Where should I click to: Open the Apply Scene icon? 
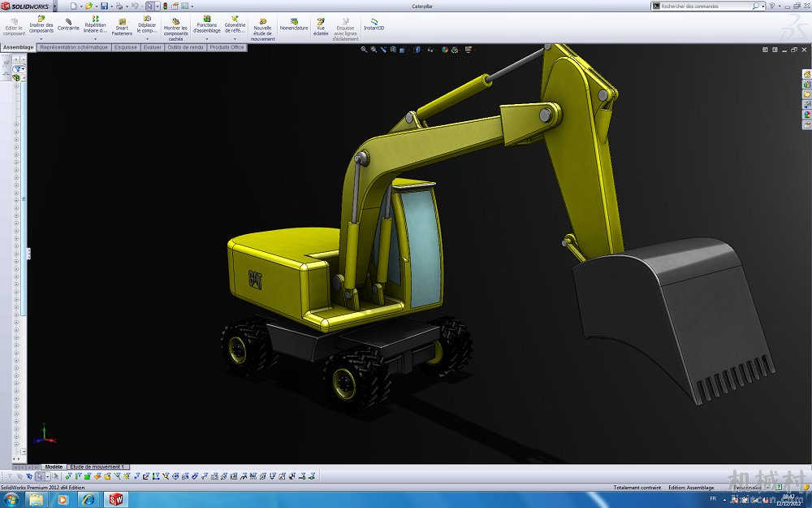point(454,50)
